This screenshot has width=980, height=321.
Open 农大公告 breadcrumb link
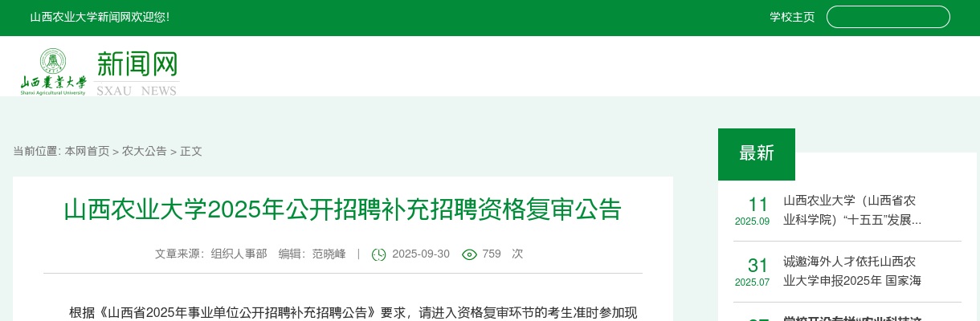[145, 151]
